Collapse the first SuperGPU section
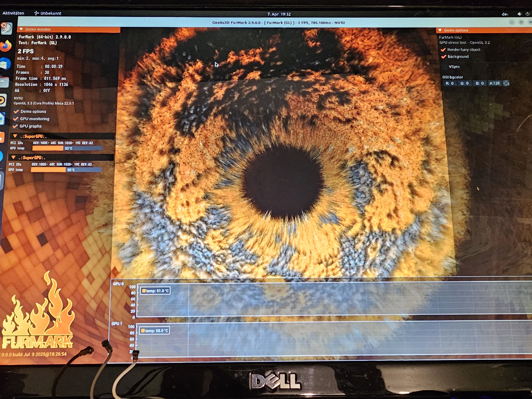Image resolution: width=532 pixels, height=399 pixels. pyautogui.click(x=15, y=136)
